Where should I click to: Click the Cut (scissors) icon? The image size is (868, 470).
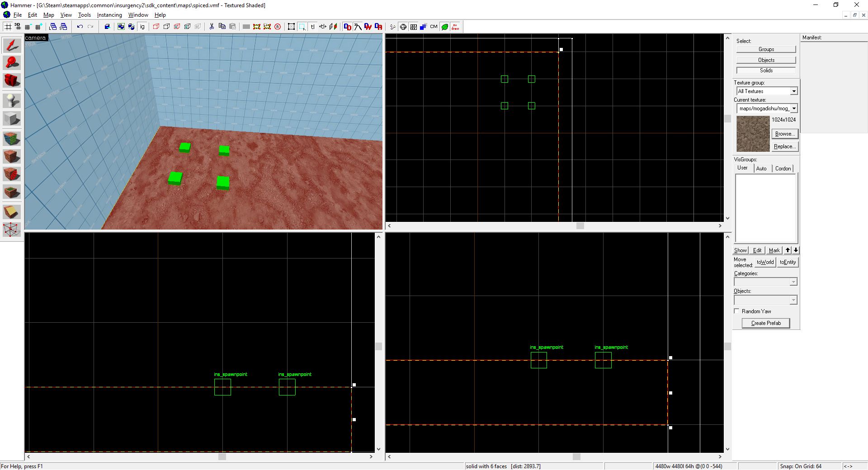click(212, 27)
